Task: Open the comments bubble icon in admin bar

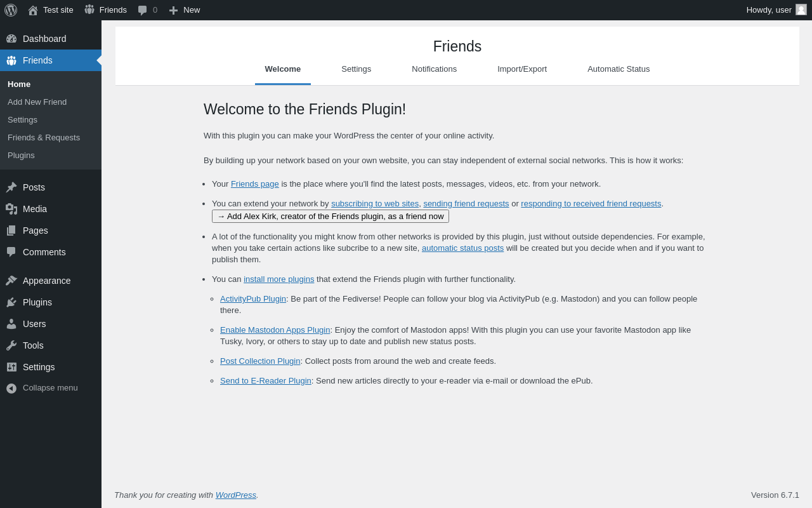Action: pos(143,10)
